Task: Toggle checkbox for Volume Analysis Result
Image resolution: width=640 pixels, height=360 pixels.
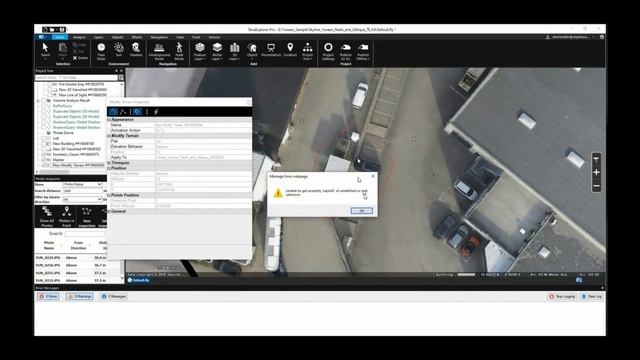Action: point(44,100)
